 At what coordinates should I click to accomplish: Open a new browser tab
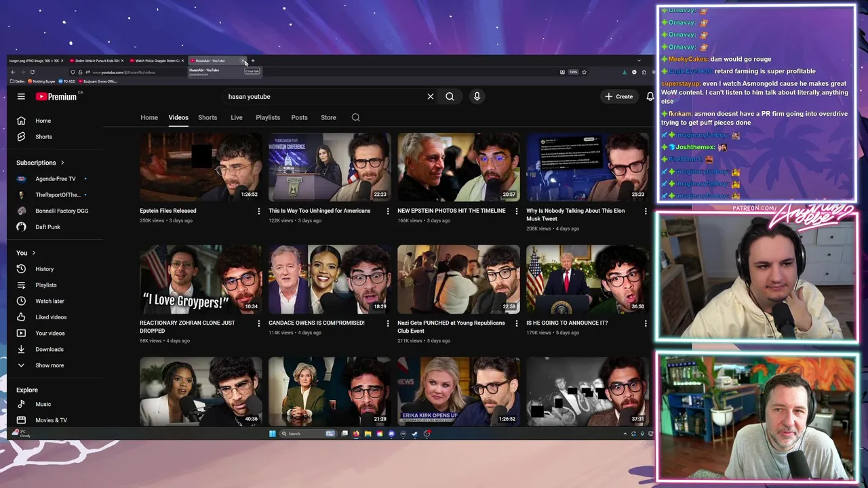coord(253,61)
